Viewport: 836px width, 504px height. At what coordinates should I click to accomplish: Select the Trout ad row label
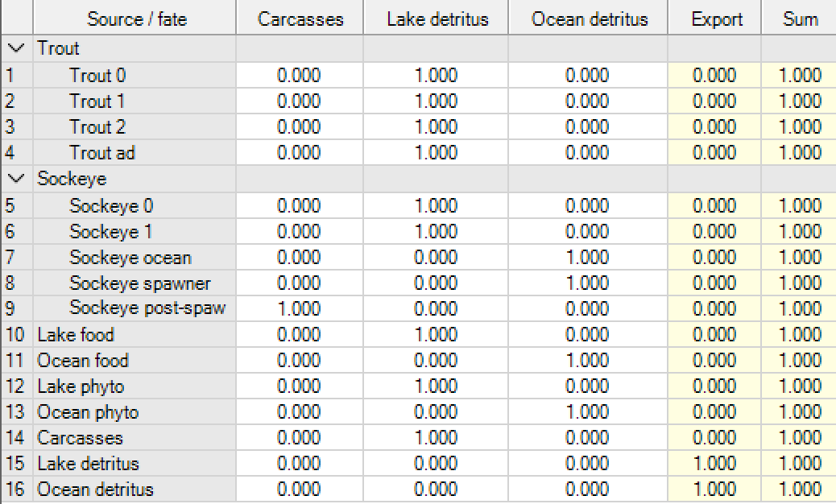pyautogui.click(x=102, y=153)
